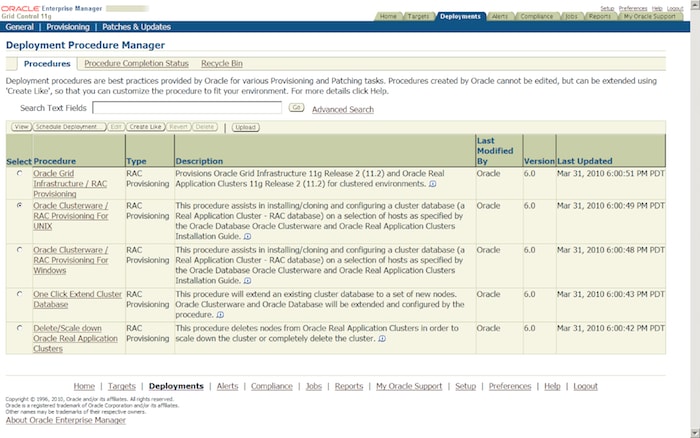Click My Oracle Support link in footer
Screen dimensions: 700x438
[409, 386]
